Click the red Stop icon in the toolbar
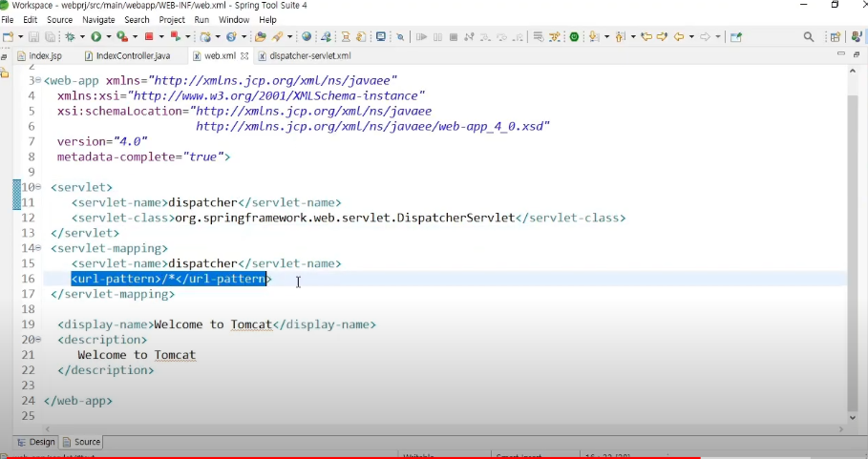868x459 pixels. click(148, 37)
